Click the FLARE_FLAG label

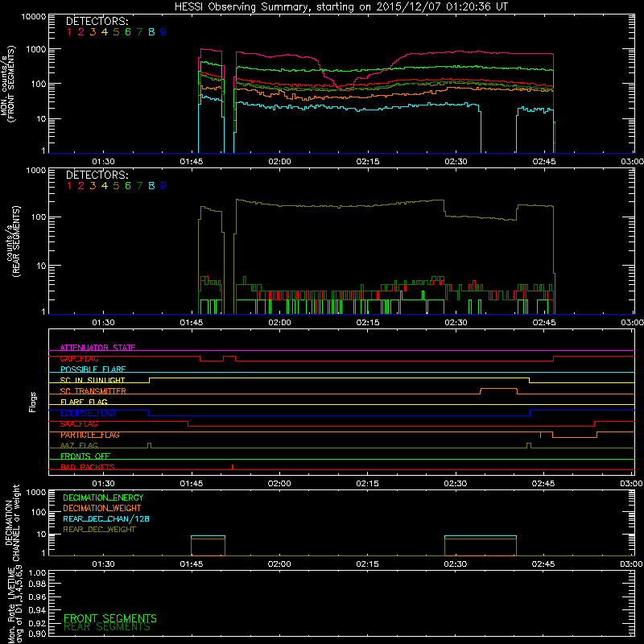click(84, 402)
